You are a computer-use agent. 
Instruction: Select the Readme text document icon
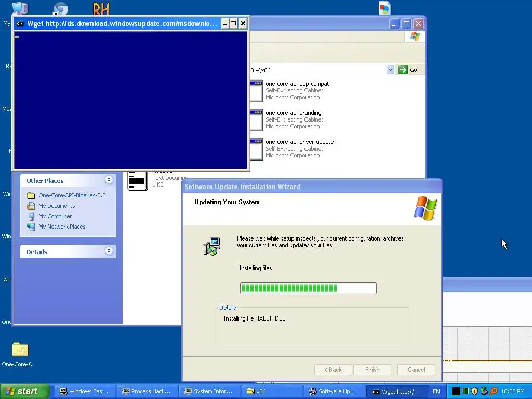[x=137, y=180]
